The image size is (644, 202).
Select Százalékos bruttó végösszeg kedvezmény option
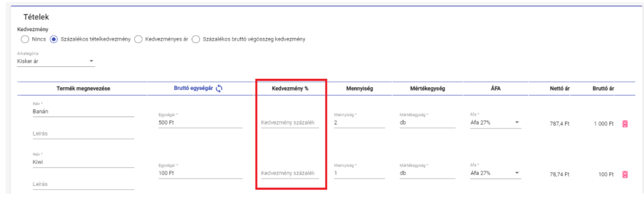pos(196,39)
